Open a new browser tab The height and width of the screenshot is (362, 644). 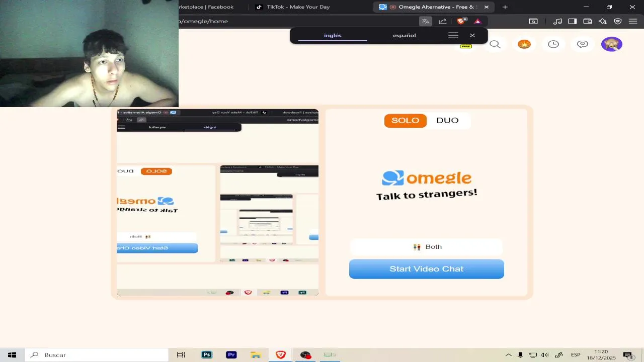505,7
